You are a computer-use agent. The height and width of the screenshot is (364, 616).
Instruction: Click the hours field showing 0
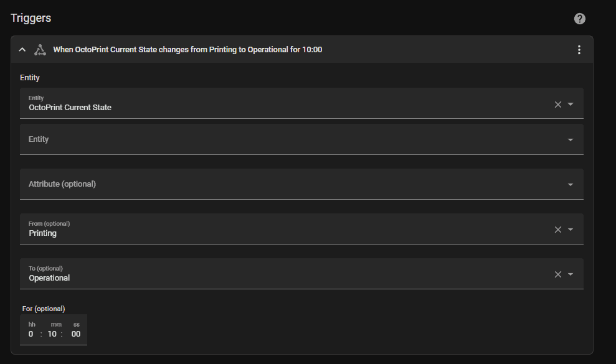(31, 334)
